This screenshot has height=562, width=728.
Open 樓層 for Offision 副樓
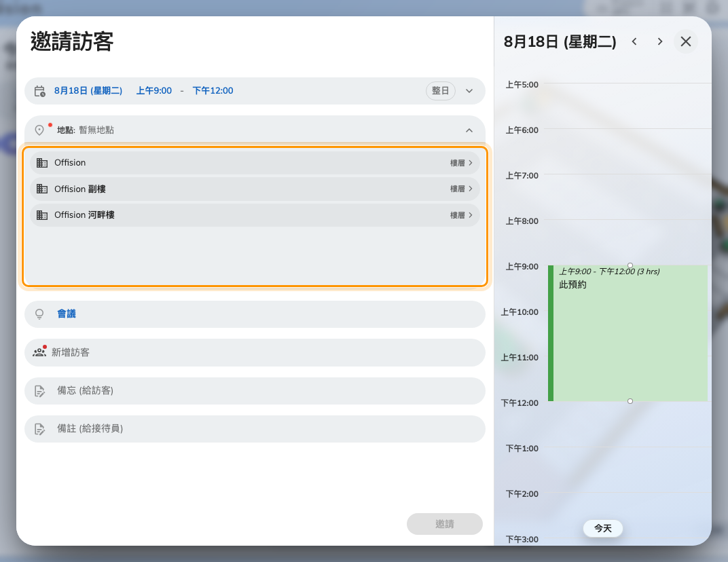click(x=461, y=189)
